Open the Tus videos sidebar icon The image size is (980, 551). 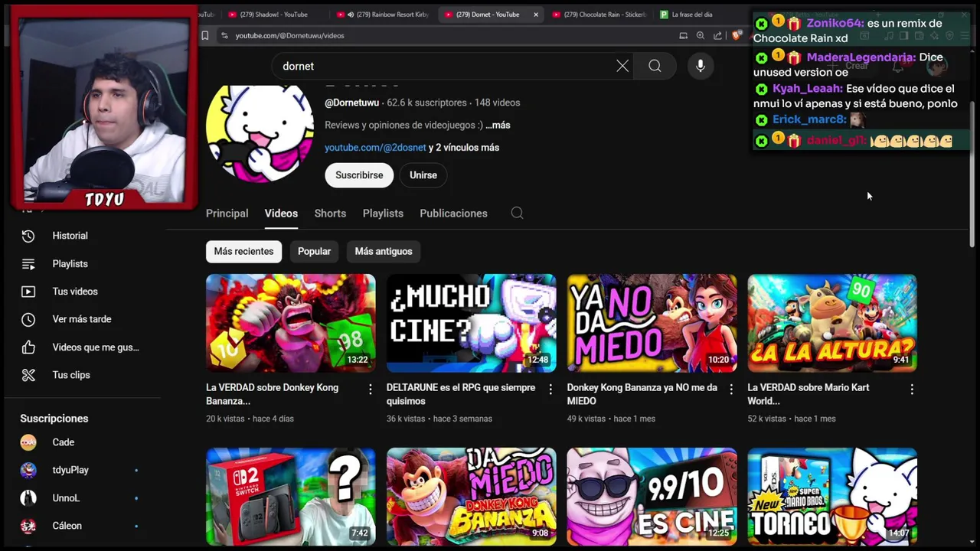[x=28, y=292]
